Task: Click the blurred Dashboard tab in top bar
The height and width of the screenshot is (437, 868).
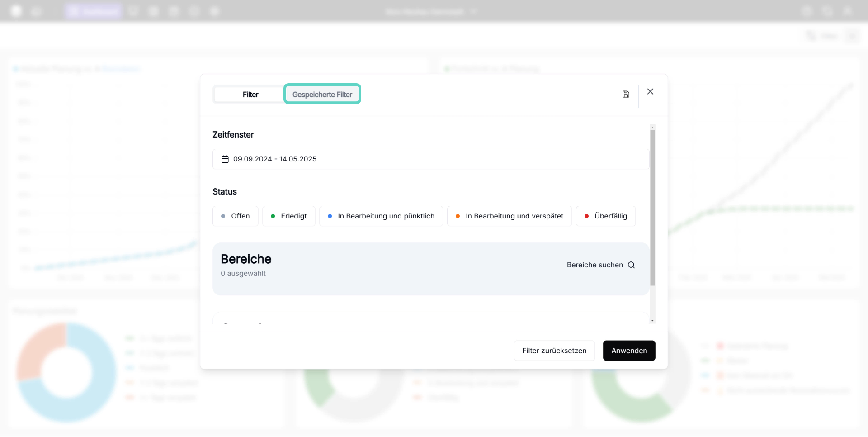Action: click(93, 11)
